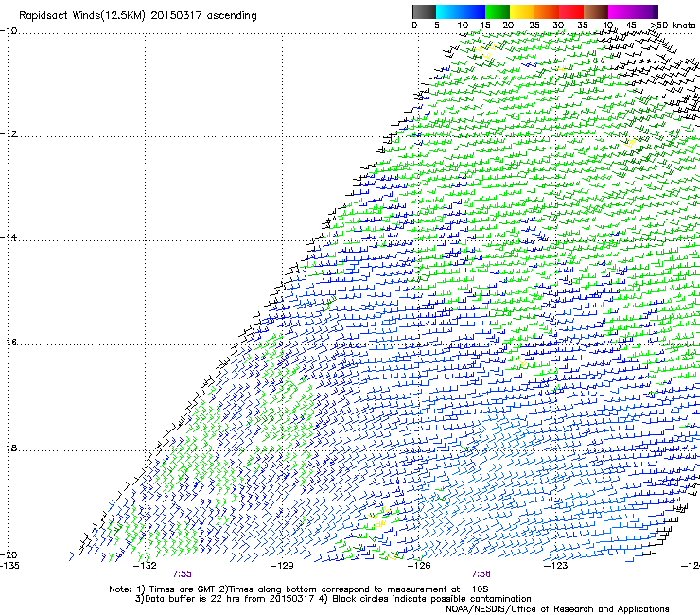Click the blue 10-15 knots legend swatch
The width and height of the screenshot is (700, 615).
[x=473, y=11]
